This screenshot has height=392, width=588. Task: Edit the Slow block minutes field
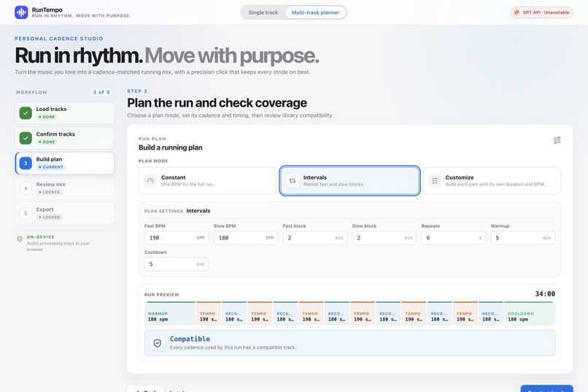(384, 238)
